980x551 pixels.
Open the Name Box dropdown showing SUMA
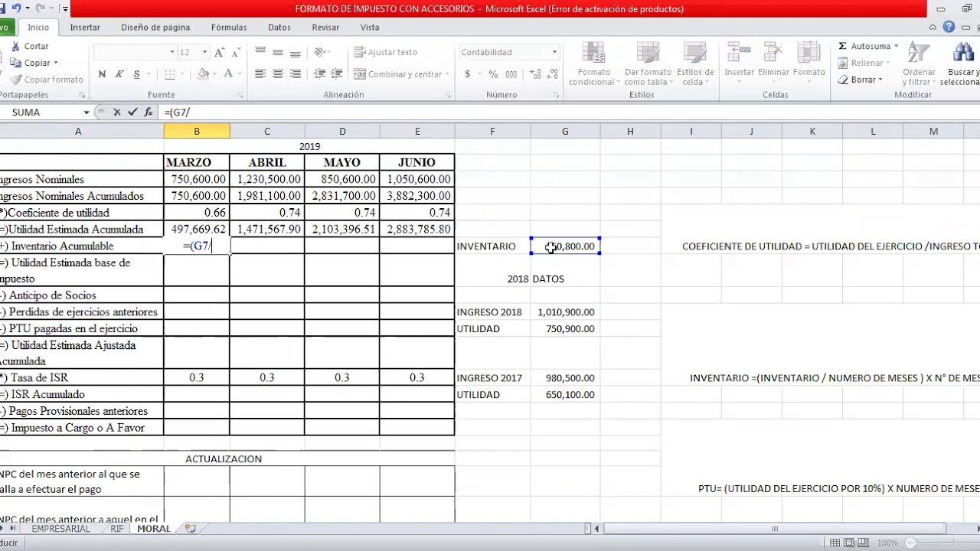pyautogui.click(x=87, y=112)
